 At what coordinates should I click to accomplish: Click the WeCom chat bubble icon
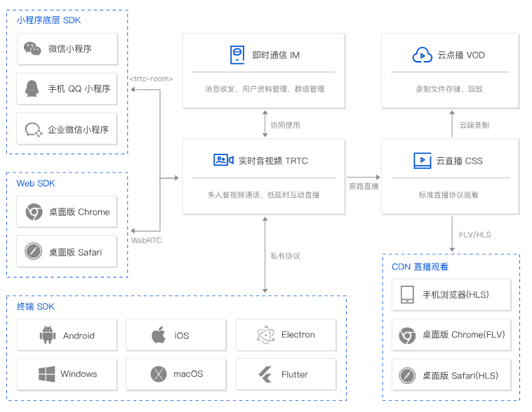34,130
